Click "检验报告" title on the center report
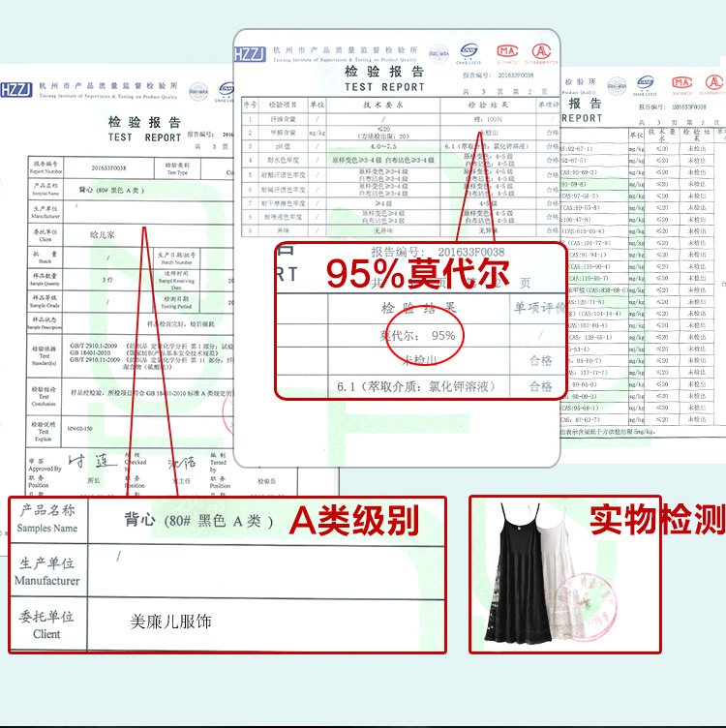This screenshot has height=728, width=726. point(383,73)
